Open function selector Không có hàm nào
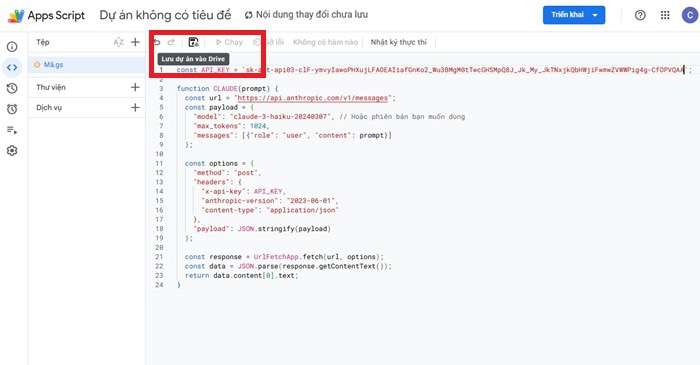Screen dimensions: 700x365 (x=325, y=42)
